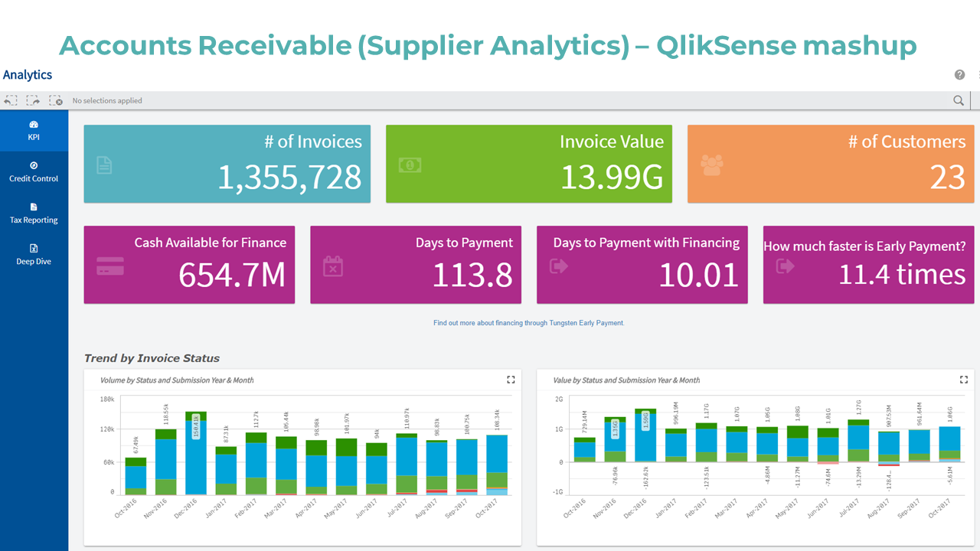Go to Tax Reporting in sidebar
The width and height of the screenshot is (980, 551).
pyautogui.click(x=34, y=213)
